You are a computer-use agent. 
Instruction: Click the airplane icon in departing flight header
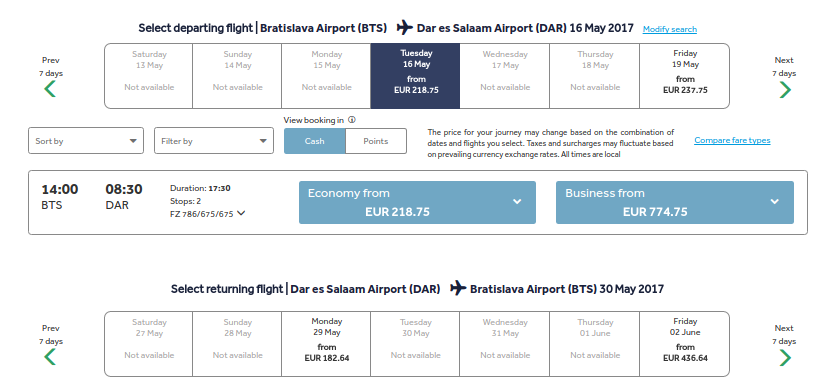pos(405,27)
